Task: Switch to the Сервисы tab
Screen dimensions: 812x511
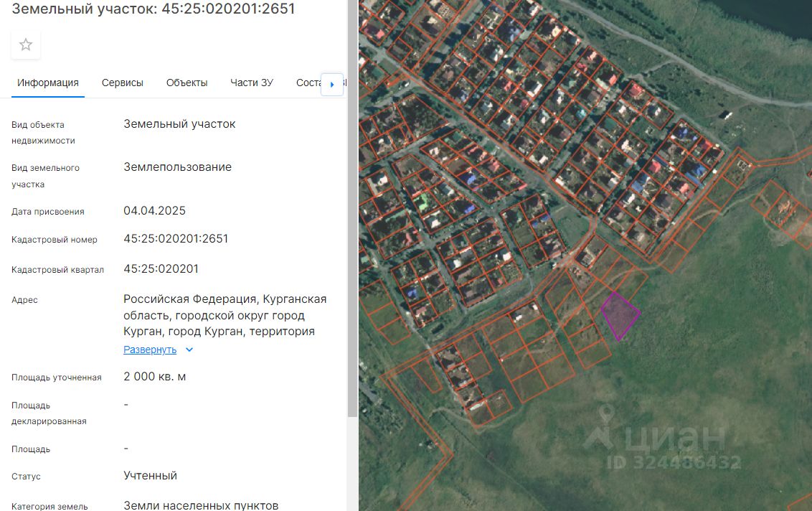Action: [x=122, y=83]
